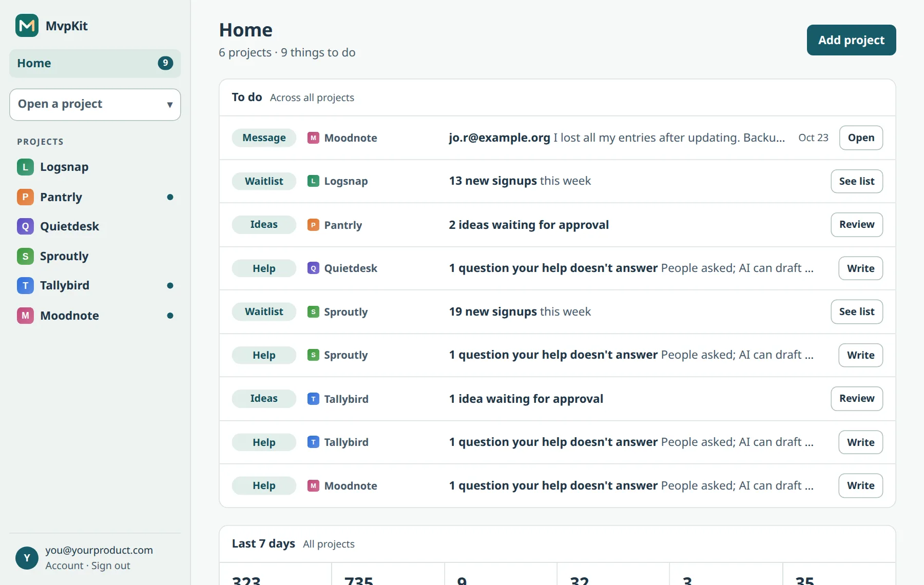924x585 pixels.
Task: Click the Tallybird icon in Ideas row
Action: [x=313, y=399]
